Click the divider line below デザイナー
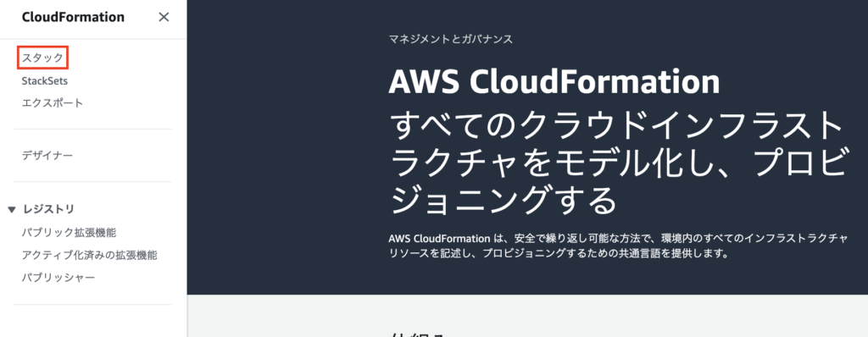Image resolution: width=868 pixels, height=337 pixels. click(x=93, y=181)
